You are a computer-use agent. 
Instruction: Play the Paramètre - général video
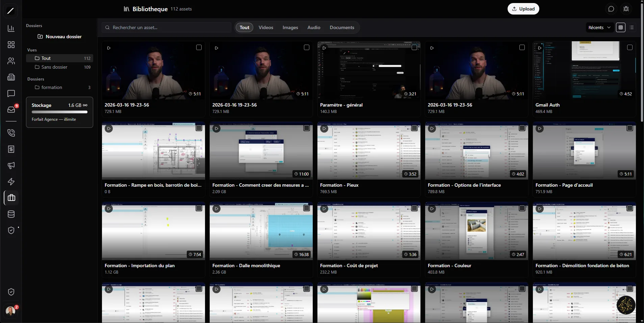(x=324, y=48)
